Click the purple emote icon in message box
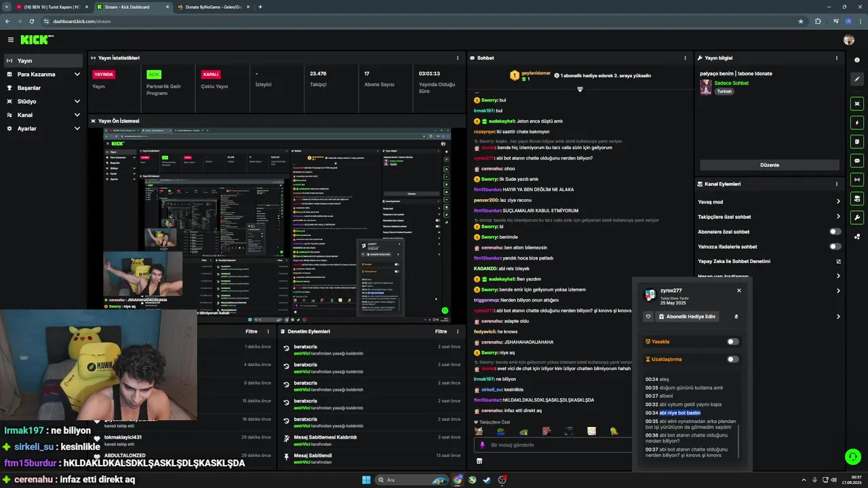 [482, 445]
